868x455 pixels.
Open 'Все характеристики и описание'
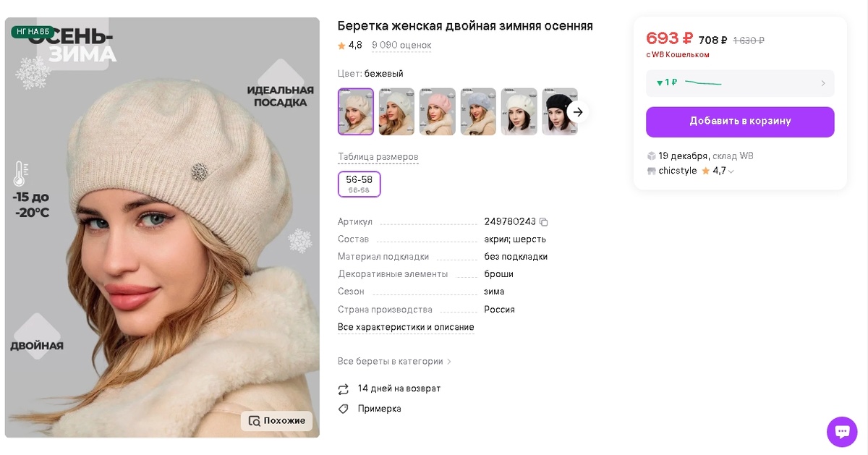pyautogui.click(x=407, y=327)
